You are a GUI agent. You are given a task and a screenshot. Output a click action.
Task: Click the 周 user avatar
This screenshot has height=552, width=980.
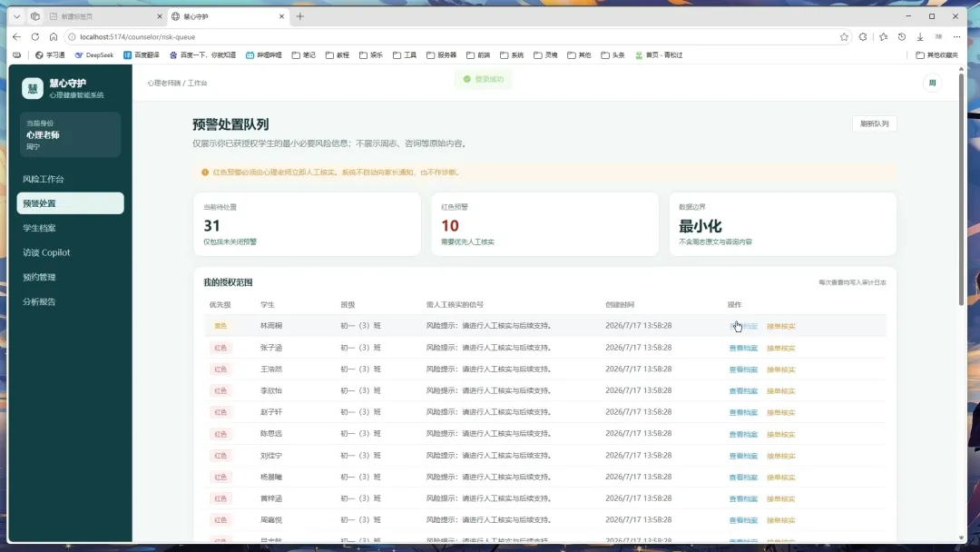click(932, 83)
